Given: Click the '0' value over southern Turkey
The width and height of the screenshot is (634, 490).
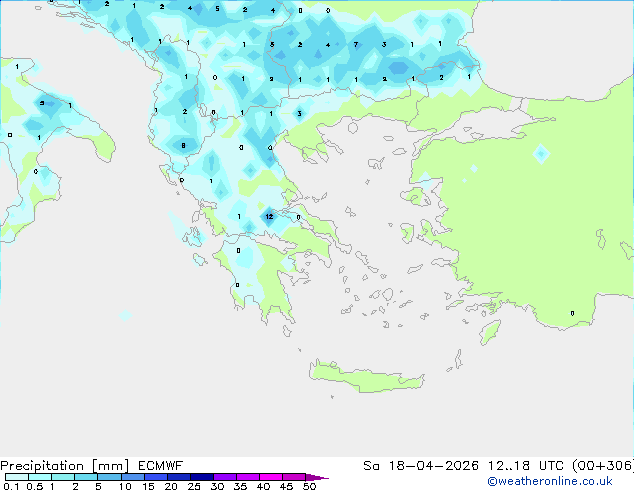Looking at the screenshot, I should [572, 313].
